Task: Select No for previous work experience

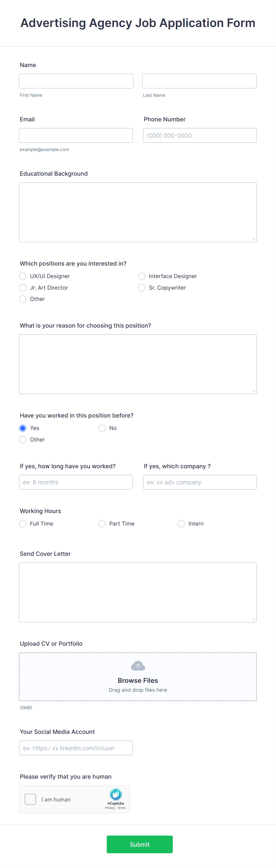Action: 102,428
